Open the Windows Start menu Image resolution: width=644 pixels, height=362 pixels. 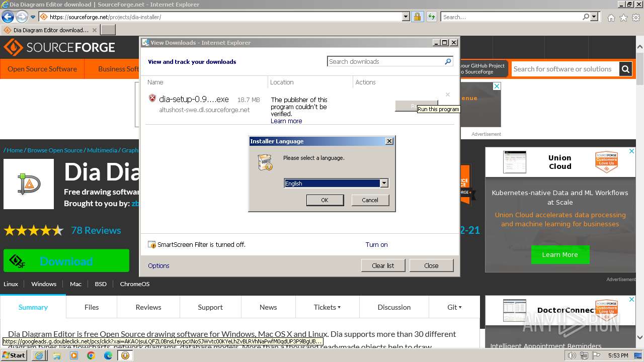coord(14,355)
